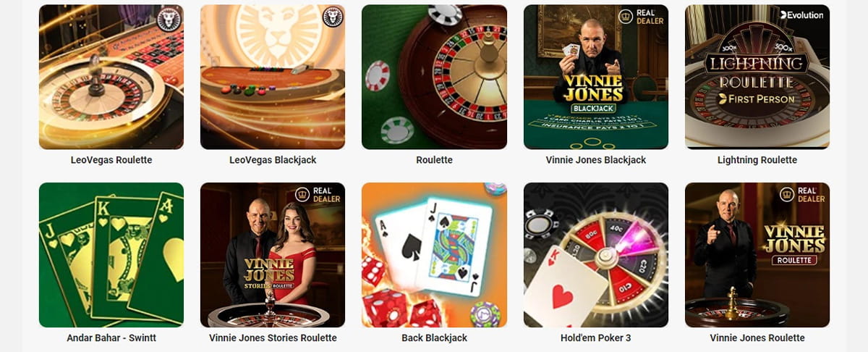Click LeoVegas lion badge on Roulette tile

pyautogui.click(x=169, y=19)
